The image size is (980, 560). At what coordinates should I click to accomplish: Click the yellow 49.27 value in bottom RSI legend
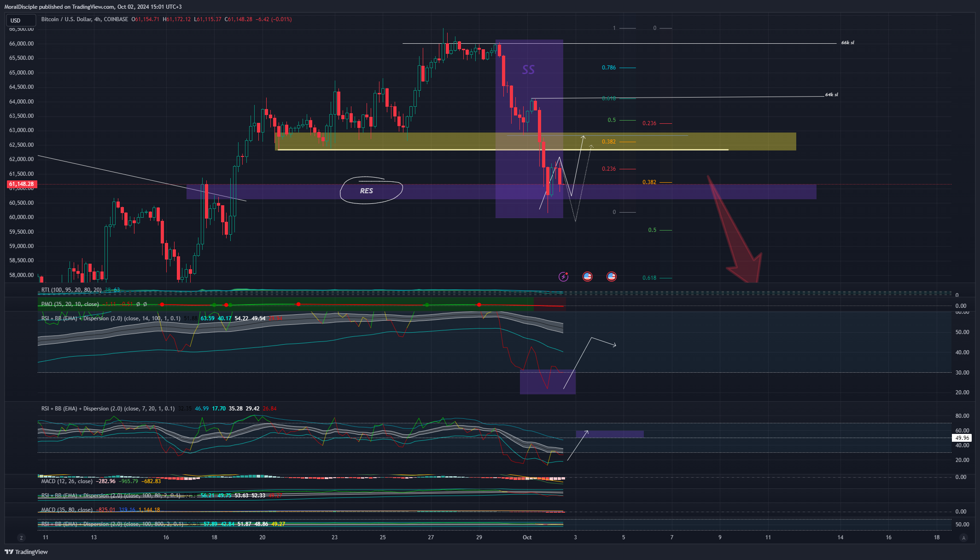click(278, 524)
